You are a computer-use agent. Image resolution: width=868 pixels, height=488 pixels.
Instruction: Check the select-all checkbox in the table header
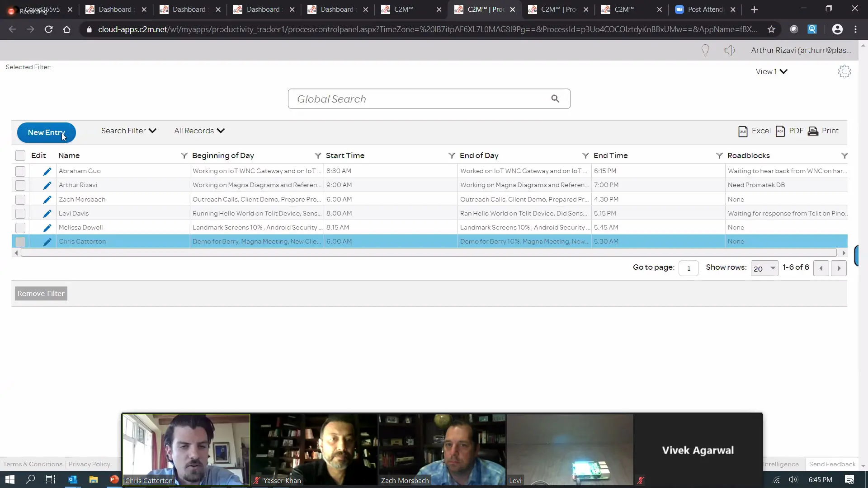pos(20,155)
